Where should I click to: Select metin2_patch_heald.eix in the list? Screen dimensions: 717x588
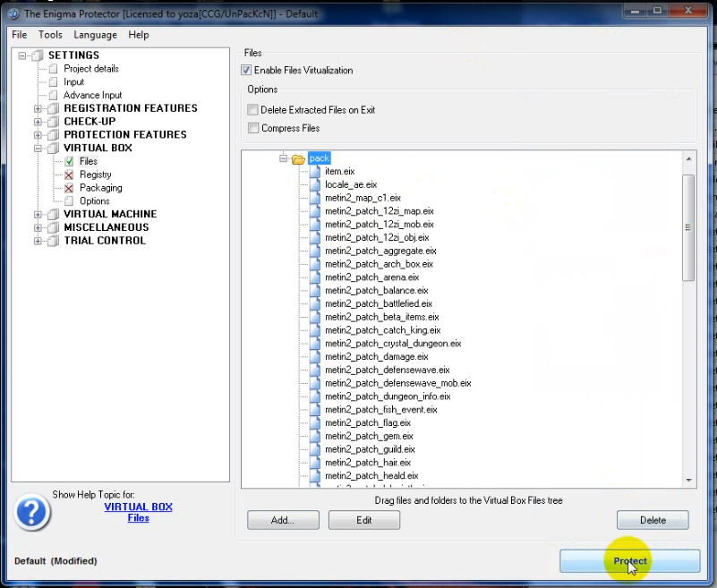(x=371, y=476)
